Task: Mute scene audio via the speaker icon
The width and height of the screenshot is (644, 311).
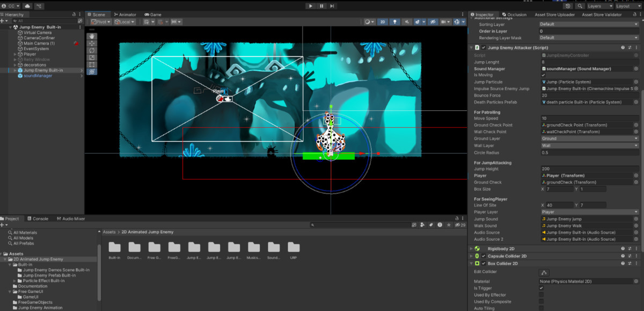Action: [x=407, y=22]
